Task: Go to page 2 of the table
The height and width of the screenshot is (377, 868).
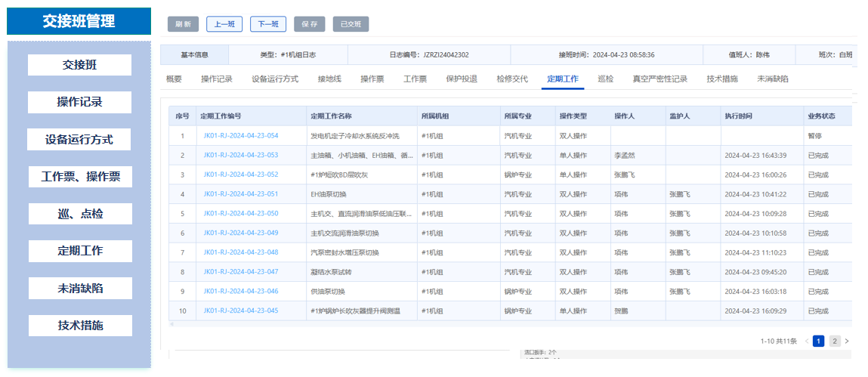Action: (835, 341)
